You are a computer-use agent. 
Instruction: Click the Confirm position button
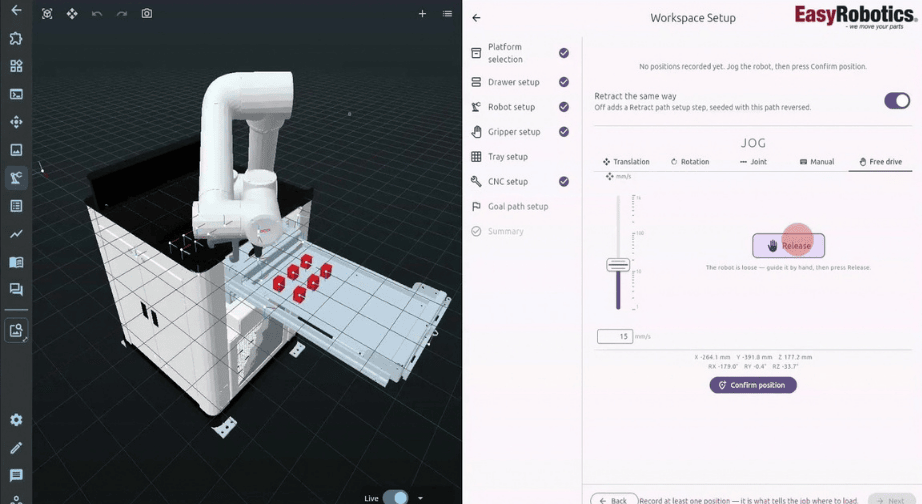[x=753, y=385]
